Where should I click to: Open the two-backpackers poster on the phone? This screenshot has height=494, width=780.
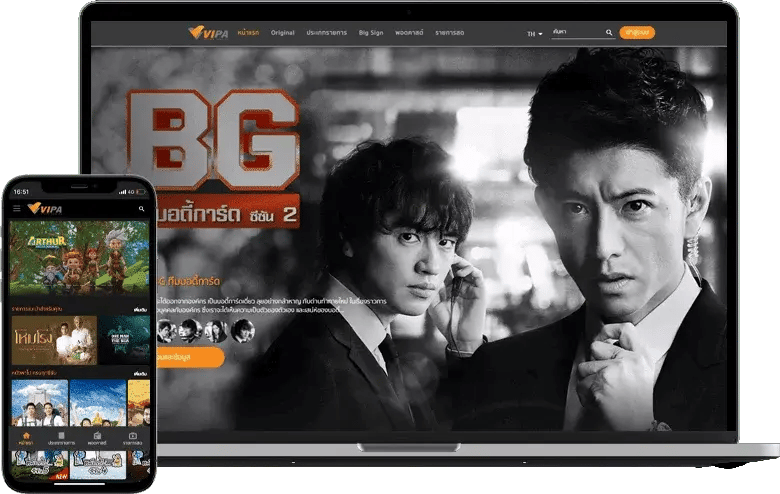click(40, 403)
